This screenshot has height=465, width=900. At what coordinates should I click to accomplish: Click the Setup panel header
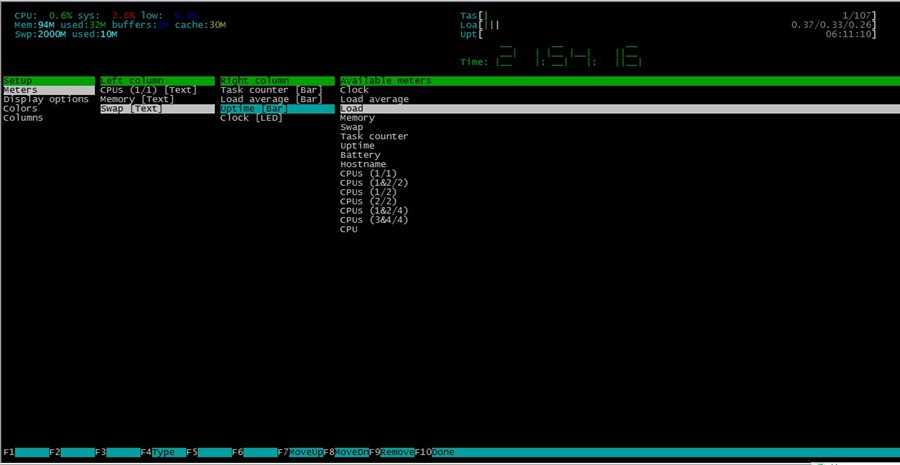pyautogui.click(x=49, y=81)
